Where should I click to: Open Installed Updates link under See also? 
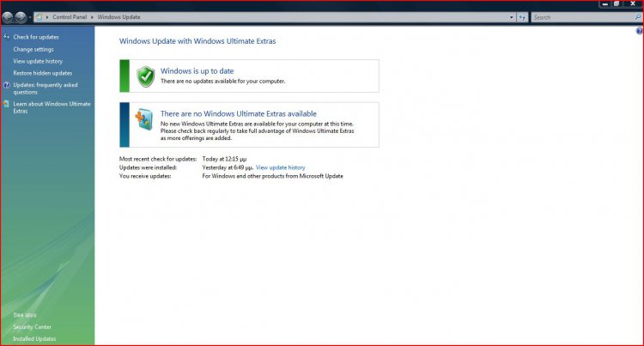(34, 339)
